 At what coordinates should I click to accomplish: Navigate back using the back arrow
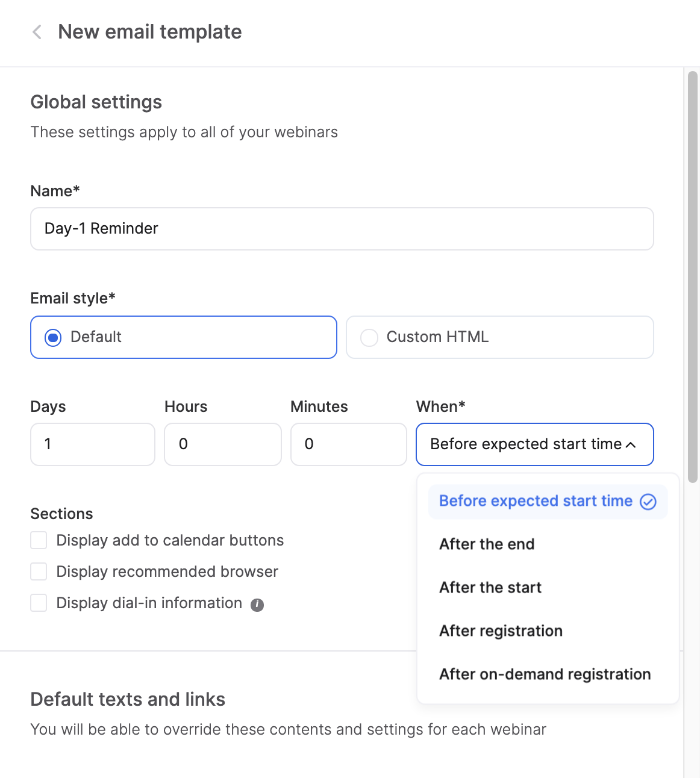coord(37,32)
